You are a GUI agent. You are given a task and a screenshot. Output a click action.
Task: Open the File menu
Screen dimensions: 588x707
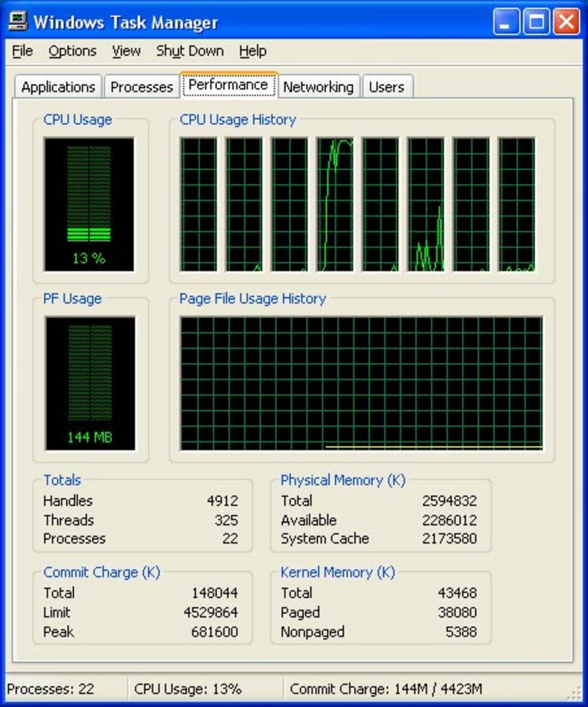22,51
